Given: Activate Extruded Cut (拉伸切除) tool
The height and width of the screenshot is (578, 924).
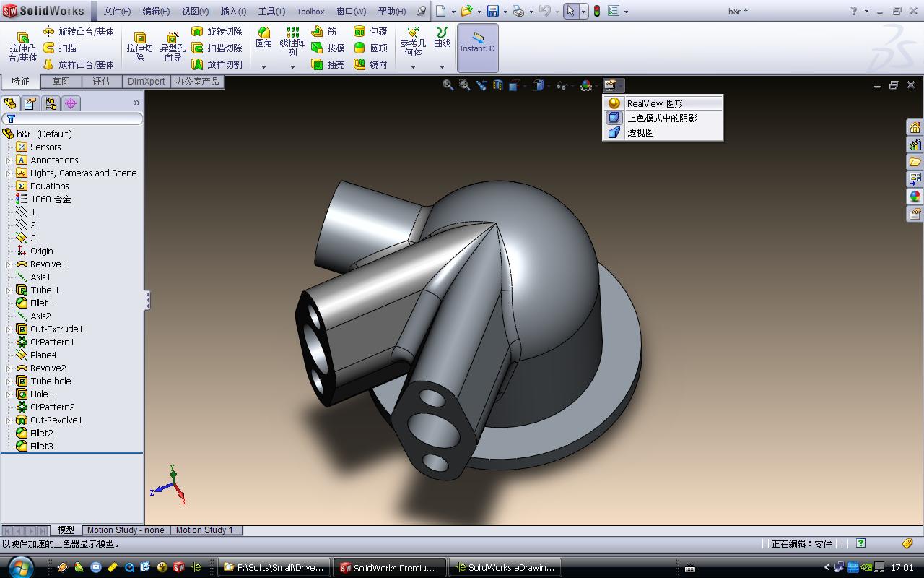Looking at the screenshot, I should 140,48.
